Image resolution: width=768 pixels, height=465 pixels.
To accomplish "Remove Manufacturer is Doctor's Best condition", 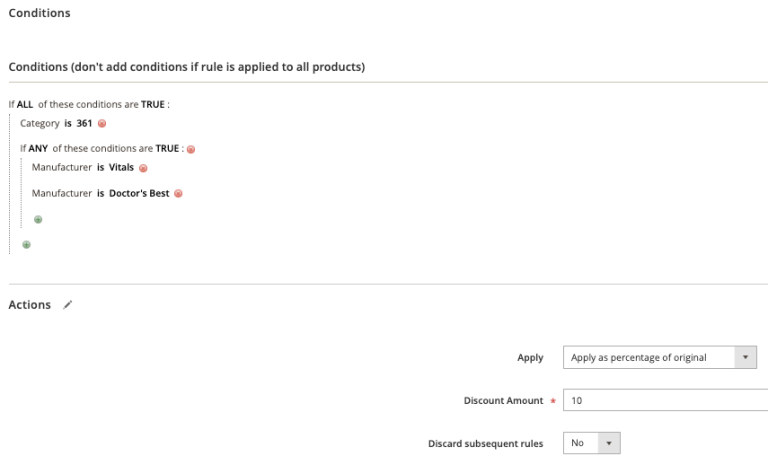I will (x=178, y=194).
